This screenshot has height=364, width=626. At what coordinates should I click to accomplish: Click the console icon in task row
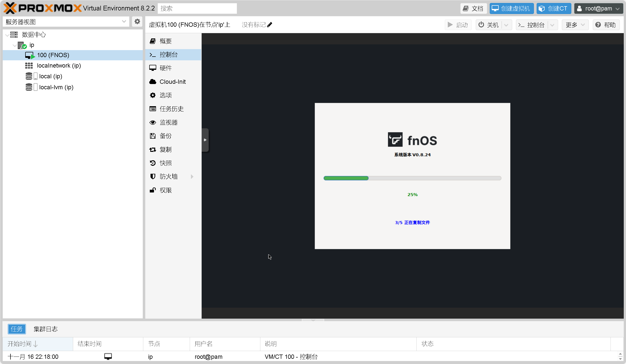click(x=108, y=357)
